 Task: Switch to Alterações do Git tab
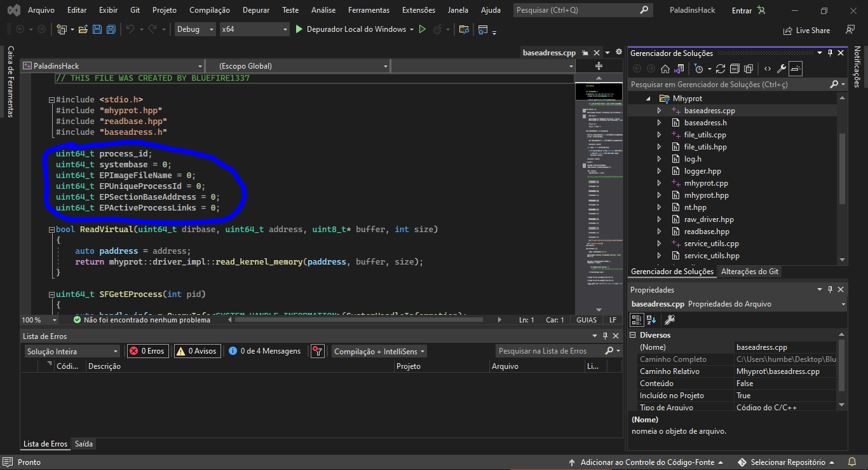pyautogui.click(x=750, y=272)
